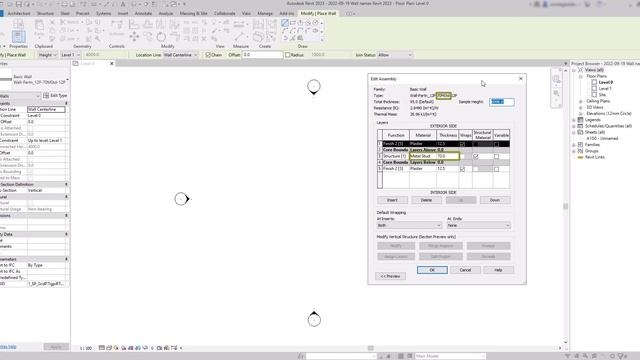
Task: Toggle Structural Material checkbox for Structure layer
Action: [476, 156]
